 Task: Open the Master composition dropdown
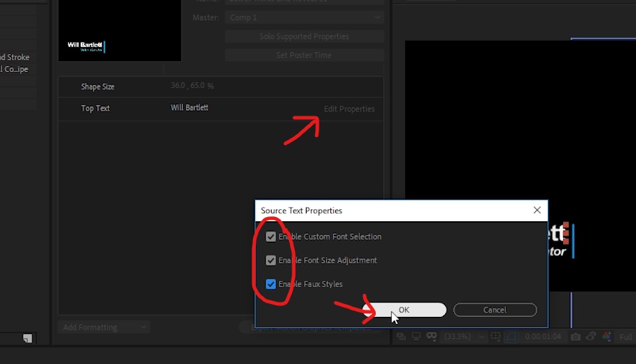tap(304, 17)
